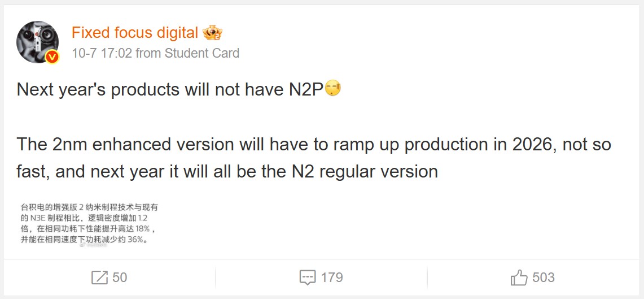This screenshot has height=299, width=644.
Task: Open the Fixed focus digital username link
Action: [x=134, y=33]
